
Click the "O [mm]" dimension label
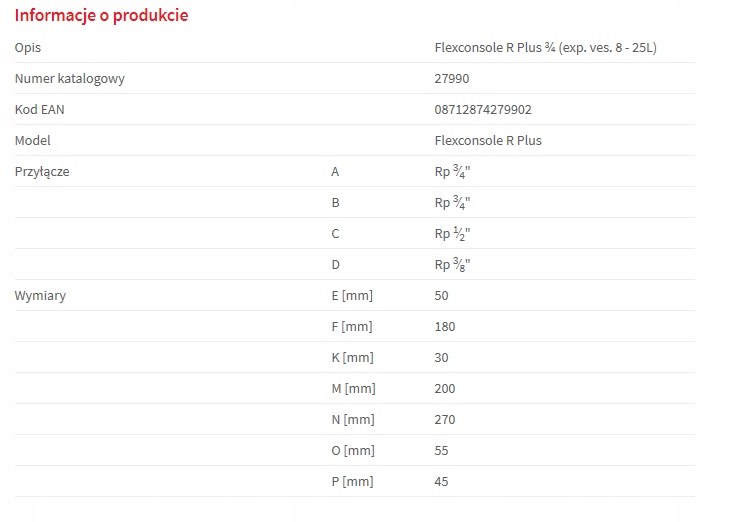point(352,451)
